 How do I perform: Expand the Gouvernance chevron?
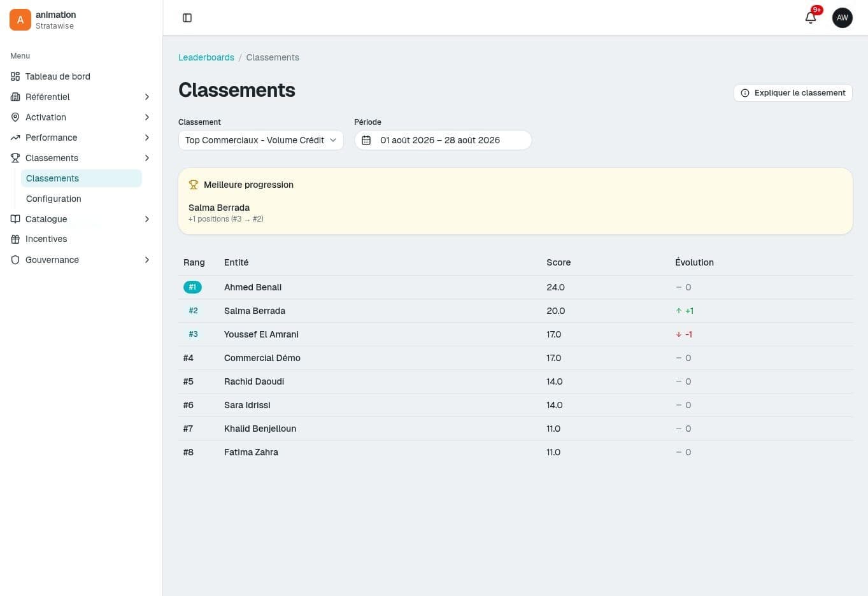pos(147,260)
